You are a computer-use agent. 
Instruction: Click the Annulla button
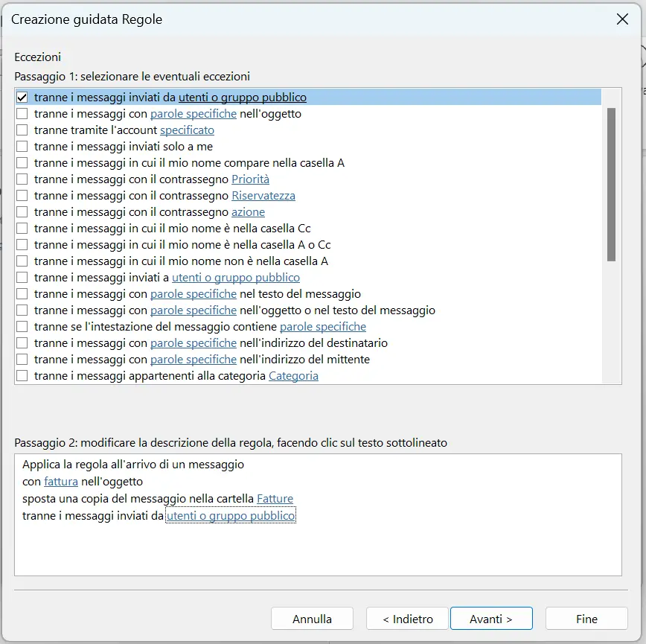[x=312, y=618]
